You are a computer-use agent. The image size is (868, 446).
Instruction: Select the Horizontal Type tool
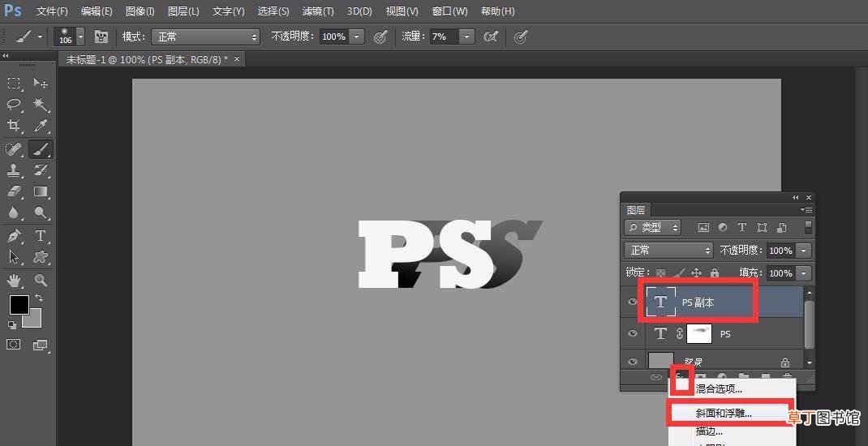[x=41, y=236]
